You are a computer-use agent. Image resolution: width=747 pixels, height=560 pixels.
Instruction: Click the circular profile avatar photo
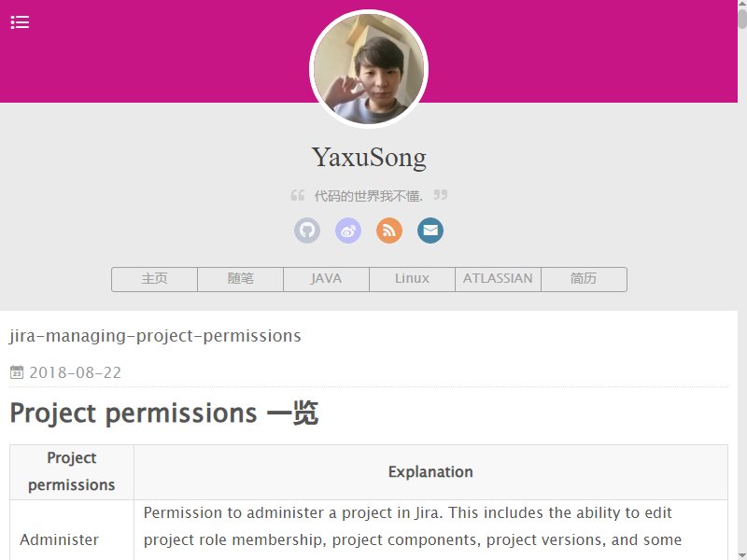point(369,69)
